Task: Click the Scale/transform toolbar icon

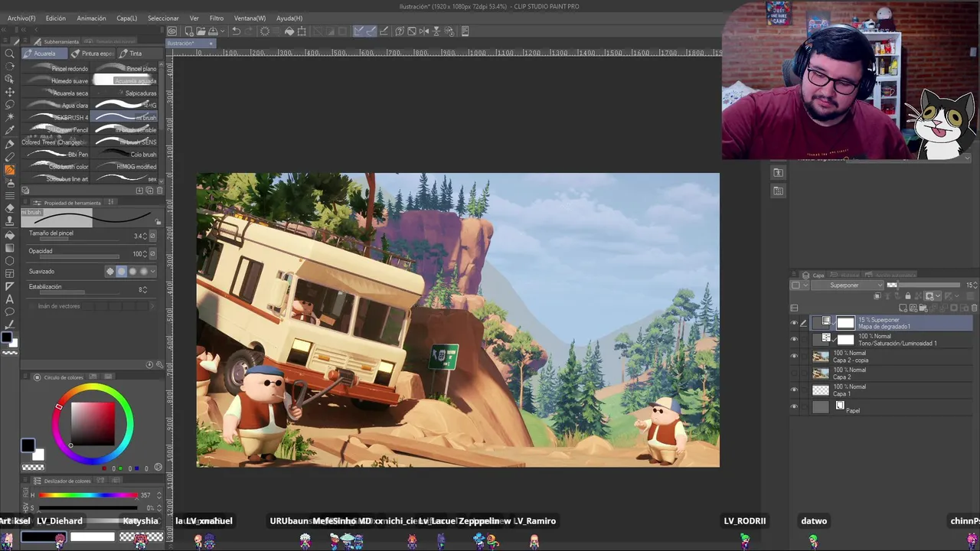Action: 302,31
